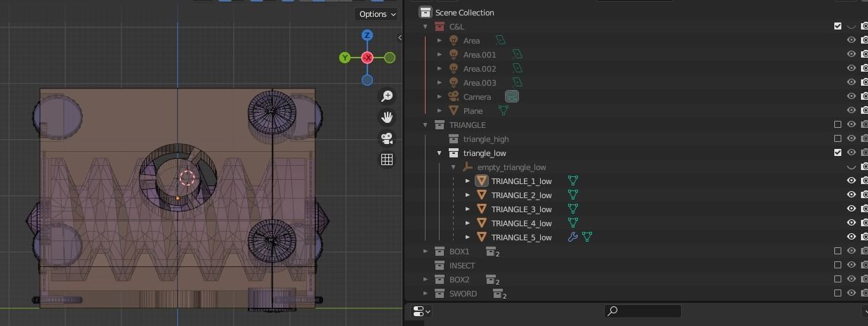Expand the Area.003 light row
Viewport: 868px width, 326px height.
(x=440, y=82)
